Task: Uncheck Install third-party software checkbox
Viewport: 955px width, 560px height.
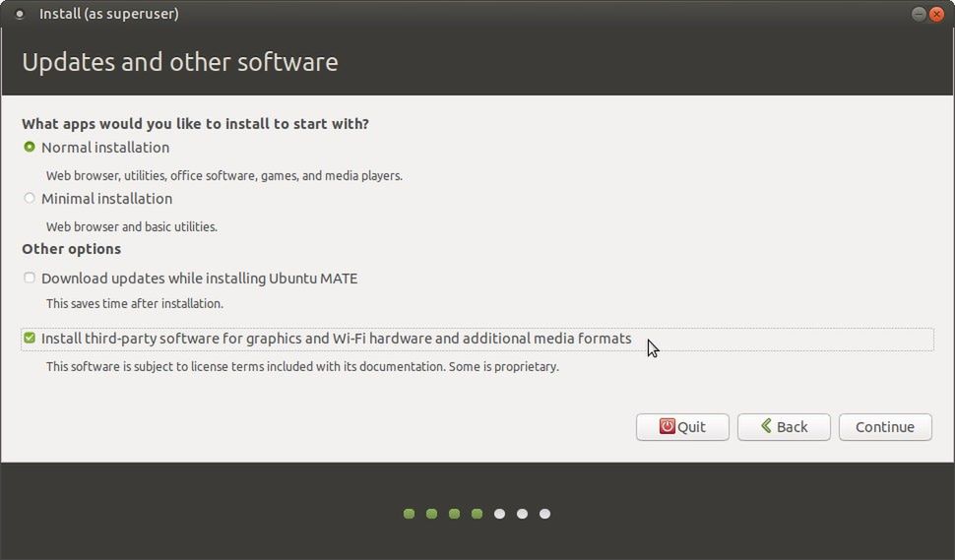Action: [30, 338]
